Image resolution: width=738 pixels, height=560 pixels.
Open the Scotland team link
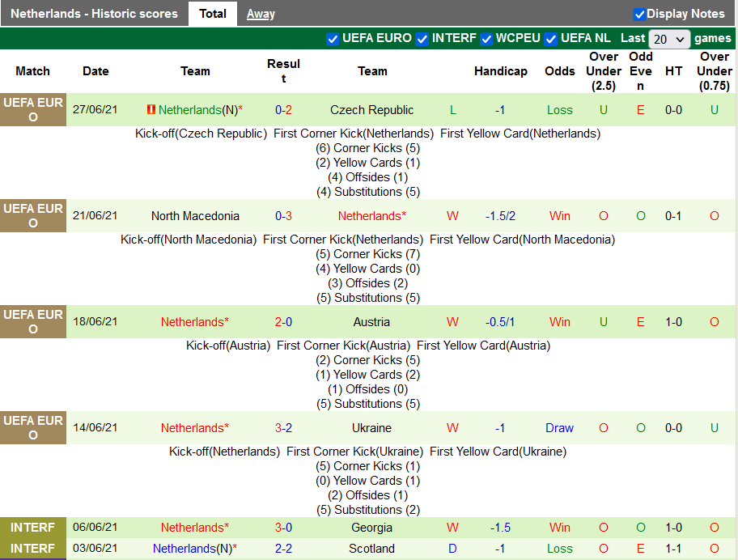(x=371, y=549)
